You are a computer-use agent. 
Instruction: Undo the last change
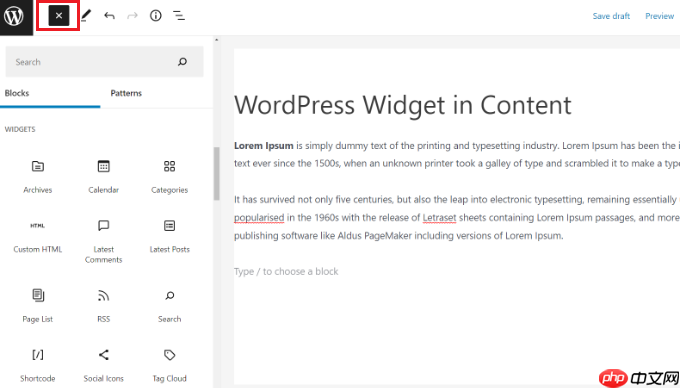pos(109,16)
